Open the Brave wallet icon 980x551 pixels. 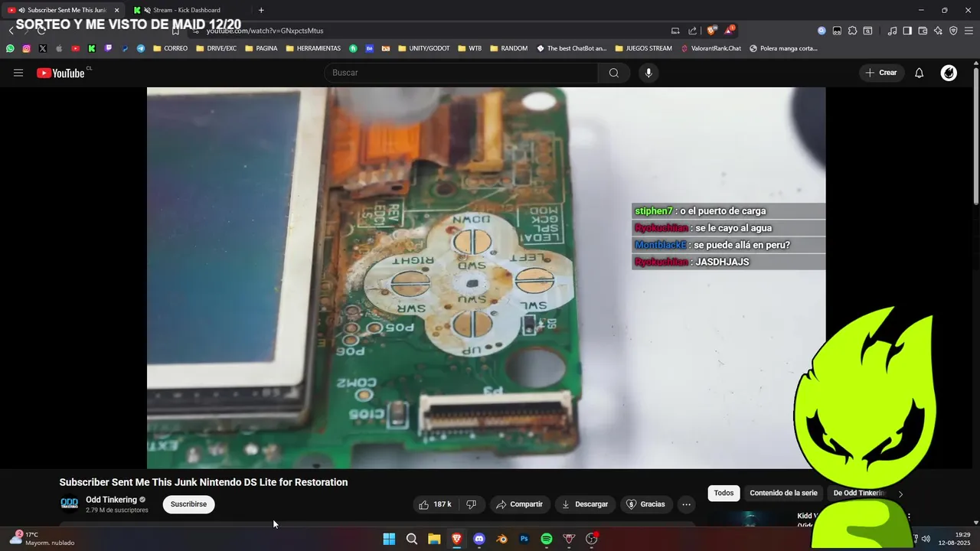[923, 31]
